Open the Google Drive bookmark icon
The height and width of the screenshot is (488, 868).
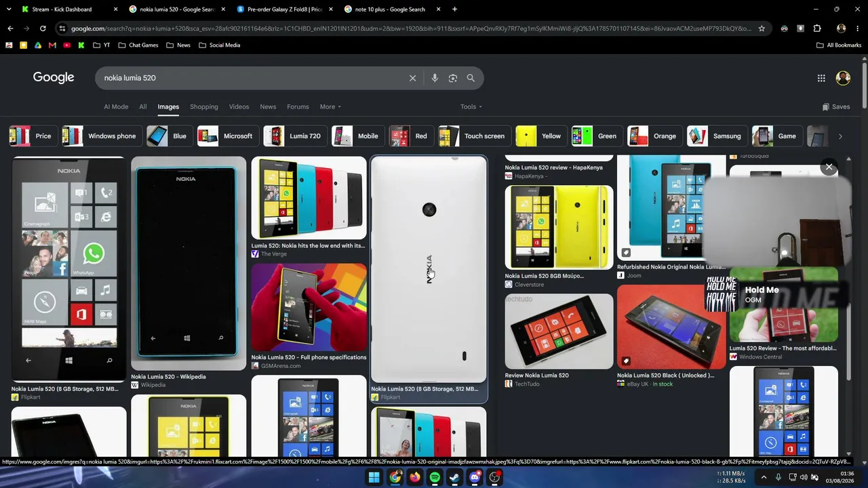[38, 45]
